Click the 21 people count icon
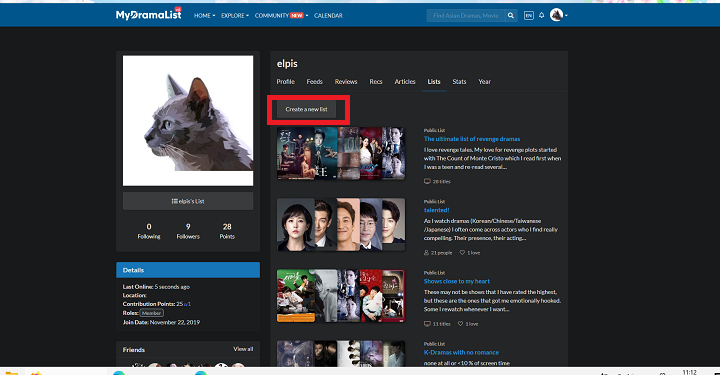720x375 pixels. click(x=427, y=252)
